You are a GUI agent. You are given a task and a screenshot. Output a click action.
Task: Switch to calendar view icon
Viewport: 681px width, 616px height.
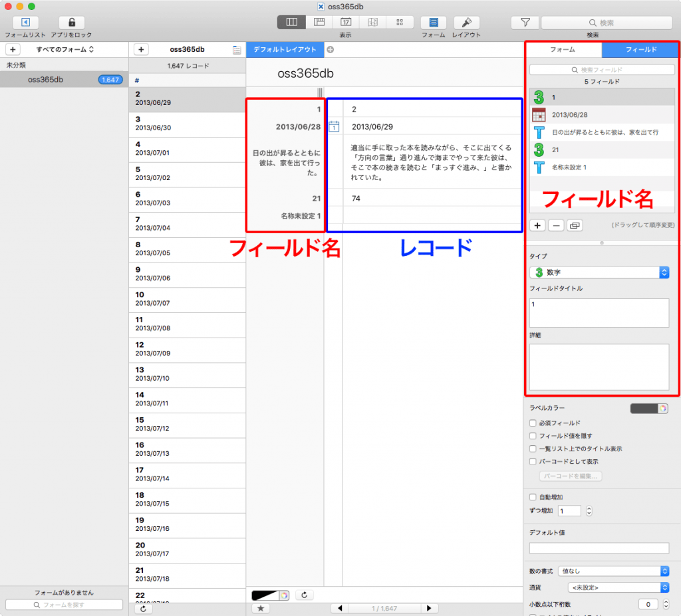pos(346,22)
